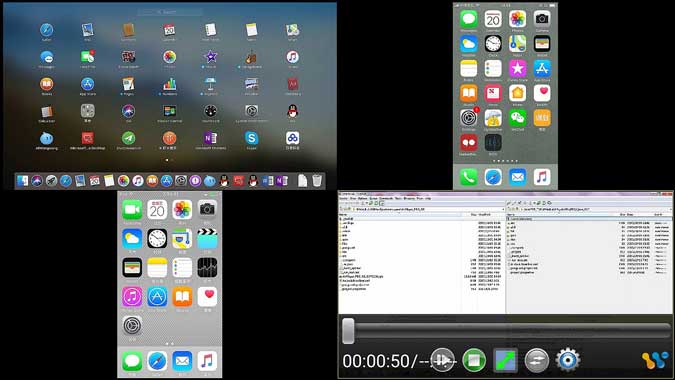Open News on the top-right iPhone

[x=493, y=93]
